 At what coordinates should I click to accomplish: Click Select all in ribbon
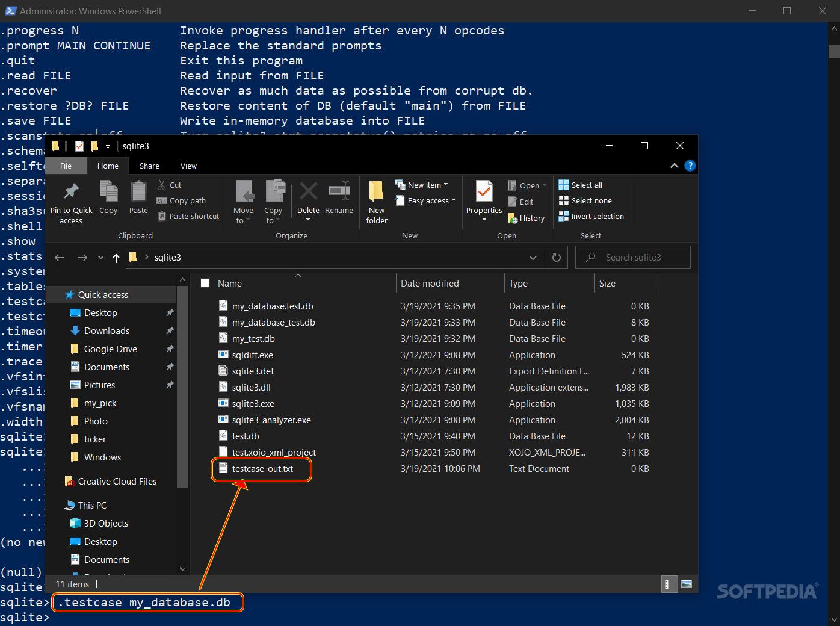[x=581, y=185]
